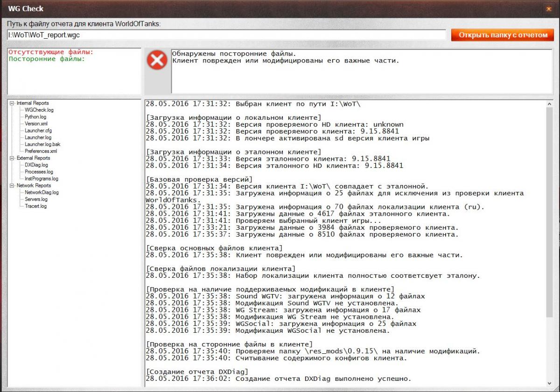The height and width of the screenshot is (392, 560).
Task: Click the Открыть папку с отчетом button
Action: pos(503,35)
